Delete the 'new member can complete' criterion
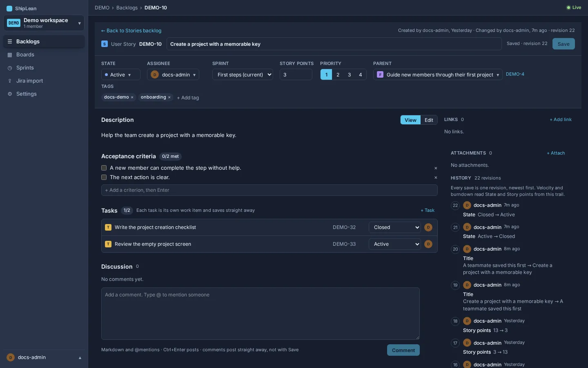The image size is (588, 368). point(436,168)
